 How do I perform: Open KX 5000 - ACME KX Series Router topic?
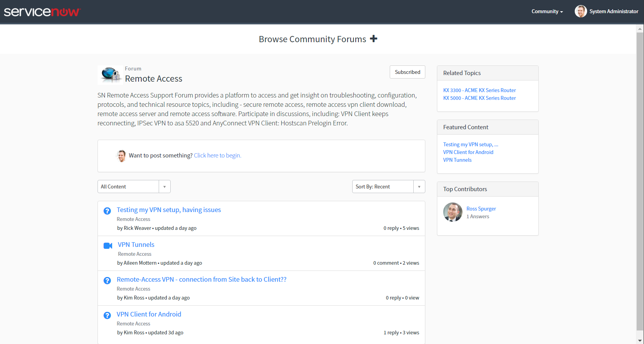click(480, 98)
